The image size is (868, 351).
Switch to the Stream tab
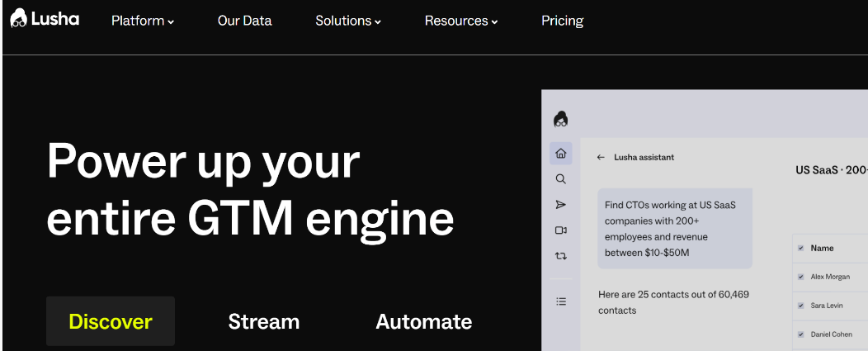(263, 321)
